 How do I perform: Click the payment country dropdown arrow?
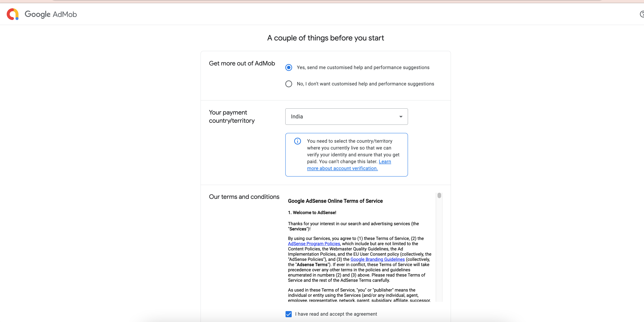(401, 117)
